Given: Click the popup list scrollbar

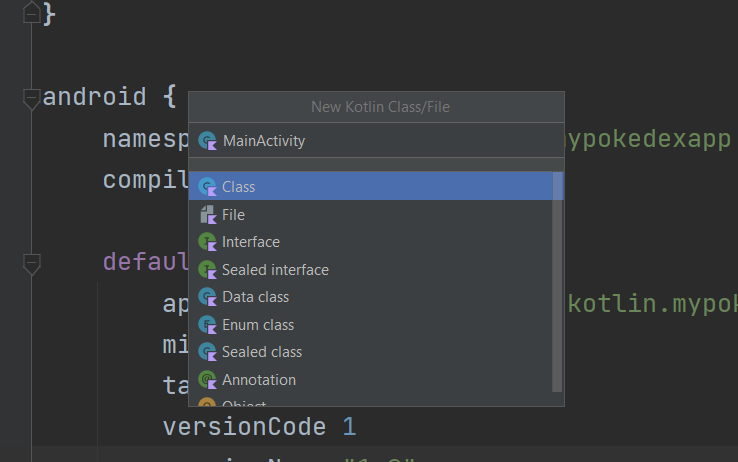Looking at the screenshot, I should coord(557,280).
